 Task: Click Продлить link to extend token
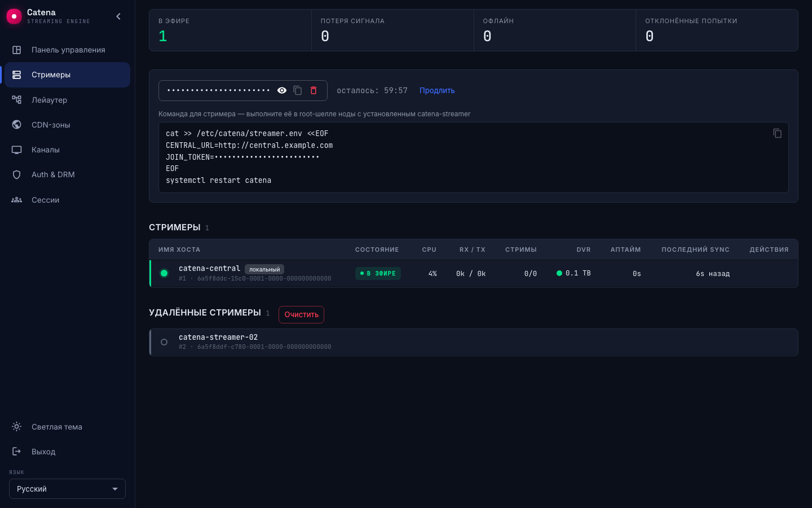click(437, 90)
